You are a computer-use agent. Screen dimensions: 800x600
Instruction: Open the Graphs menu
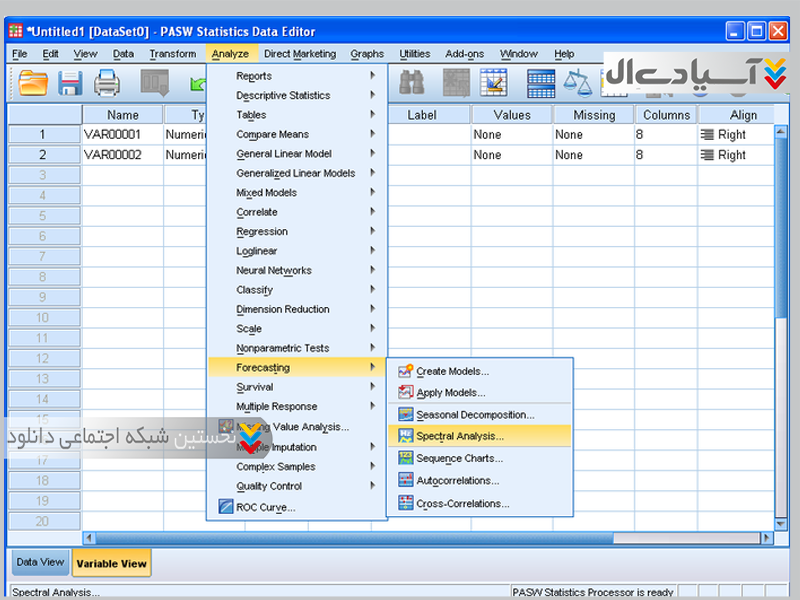pos(367,54)
